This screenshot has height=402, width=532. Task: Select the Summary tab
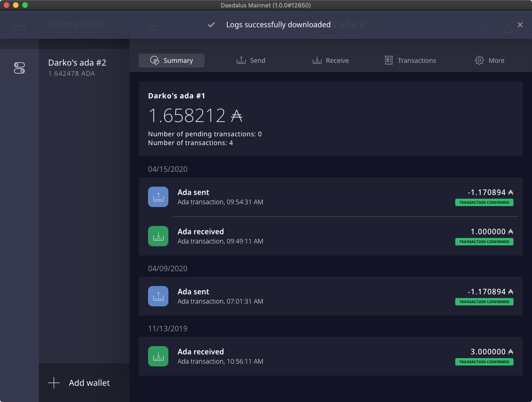pos(172,61)
